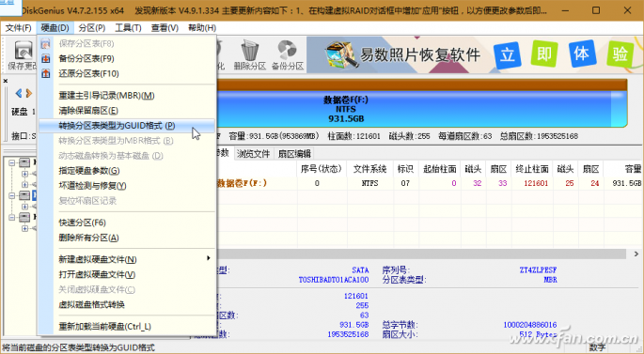This screenshot has height=354, width=644.
Task: Select the second hard disk icon in tree
Action: (24, 195)
